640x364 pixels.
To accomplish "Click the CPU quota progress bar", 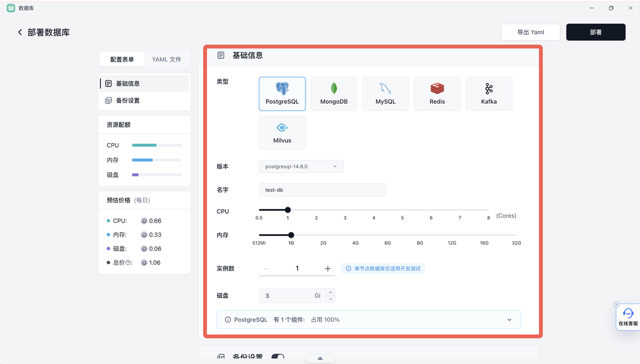I will coord(157,145).
